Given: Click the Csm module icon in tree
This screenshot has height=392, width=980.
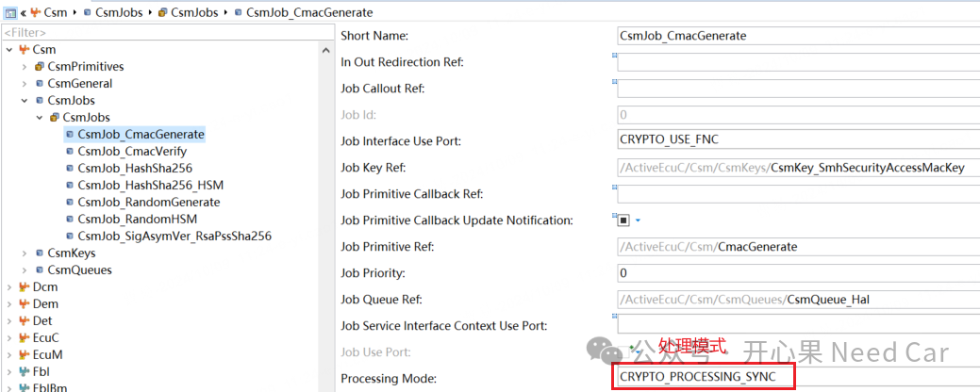Looking at the screenshot, I should (x=24, y=50).
